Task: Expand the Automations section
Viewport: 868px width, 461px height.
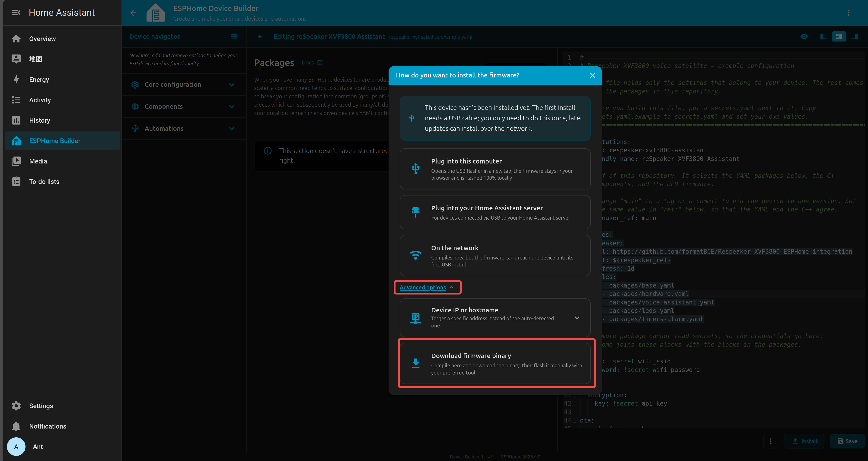Action: pos(184,128)
